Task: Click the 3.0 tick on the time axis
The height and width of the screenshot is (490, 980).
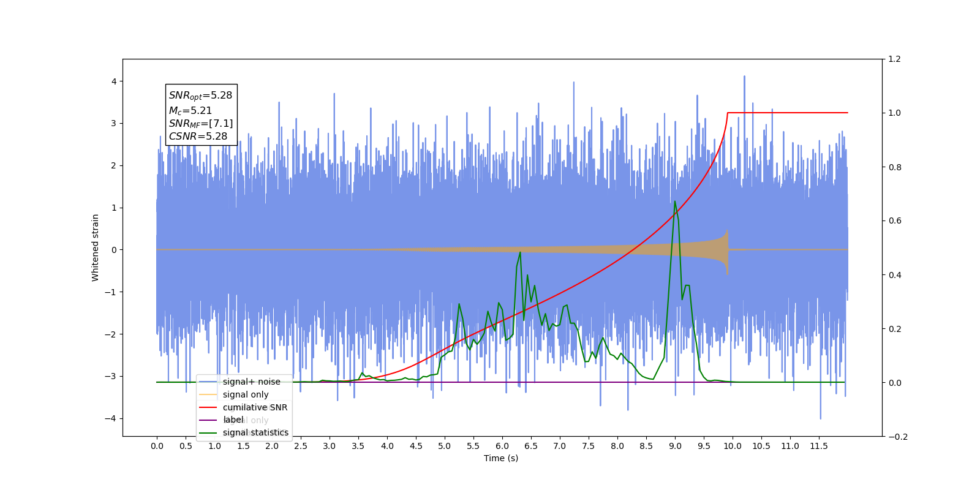Action: [330, 446]
